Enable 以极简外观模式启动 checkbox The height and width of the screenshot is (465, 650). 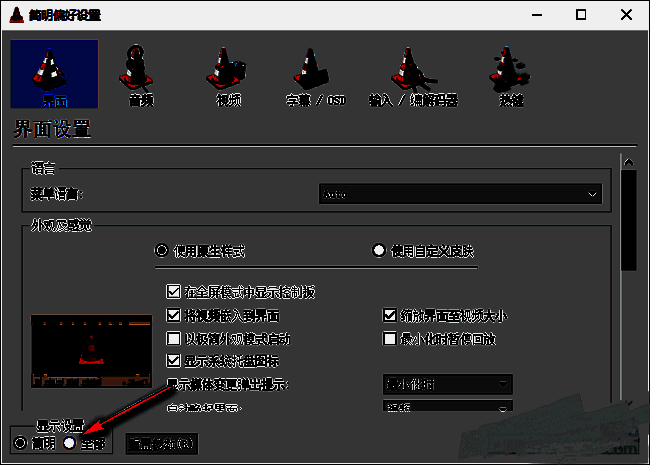(x=173, y=339)
